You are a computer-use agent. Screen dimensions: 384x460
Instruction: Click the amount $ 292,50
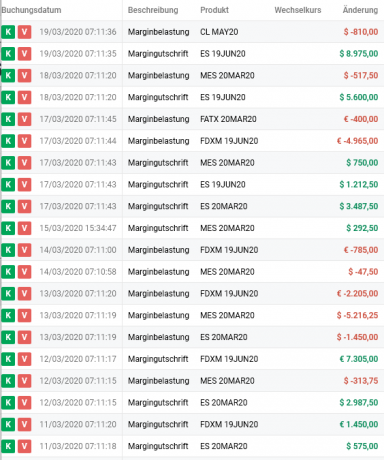362,228
